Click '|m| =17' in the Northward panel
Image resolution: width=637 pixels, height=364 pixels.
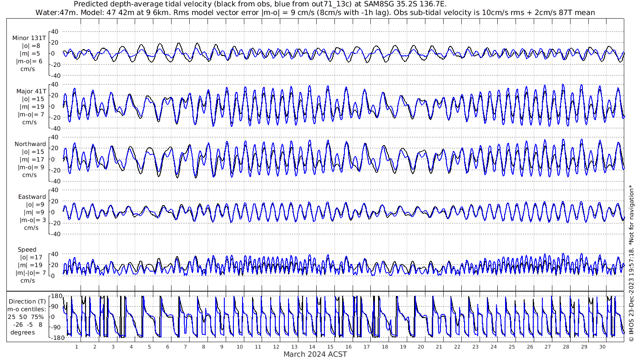(x=31, y=159)
